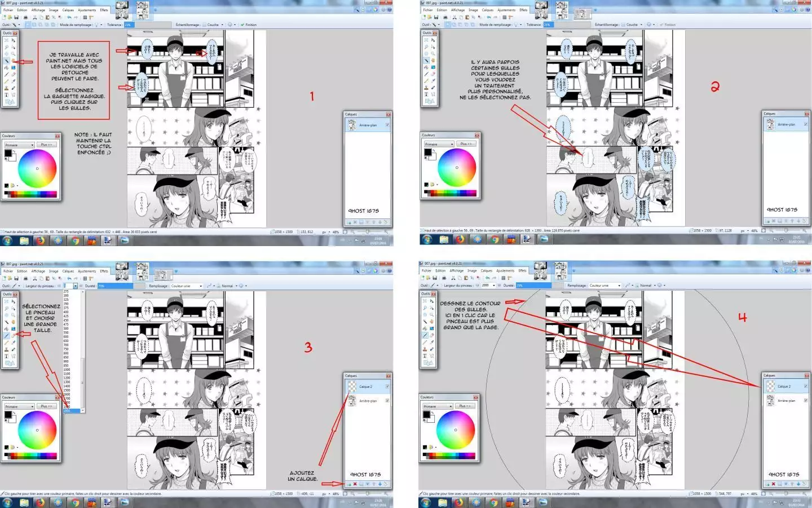This screenshot has height=508, width=812.
Task: Toggle Arrière-plan visibility checkbox in screenshot 3
Action: point(387,401)
